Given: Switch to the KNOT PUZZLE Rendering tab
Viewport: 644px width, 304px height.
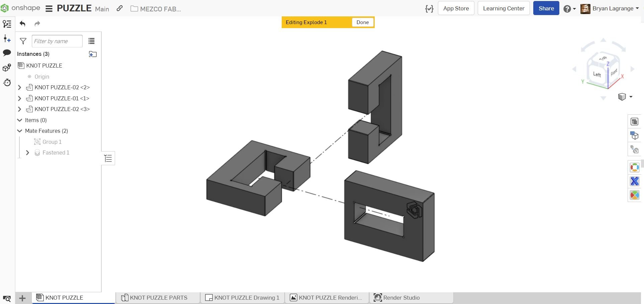Looking at the screenshot, I should [327, 298].
